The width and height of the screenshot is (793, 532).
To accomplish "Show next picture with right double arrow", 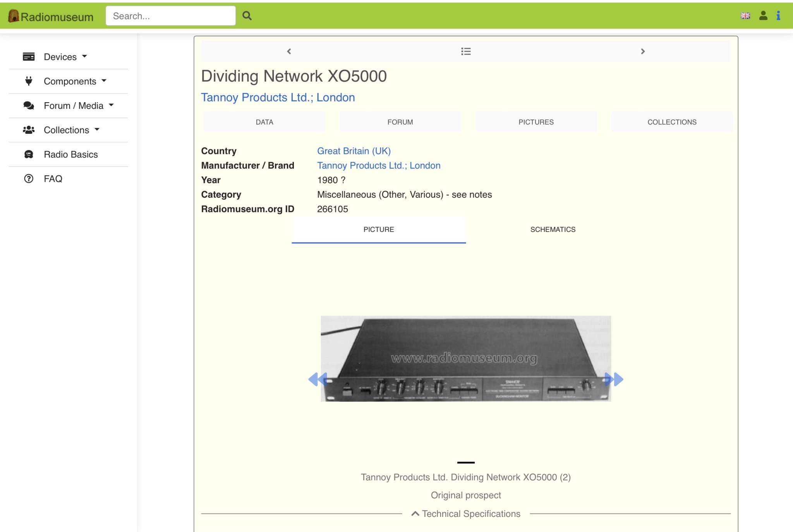I will 614,379.
